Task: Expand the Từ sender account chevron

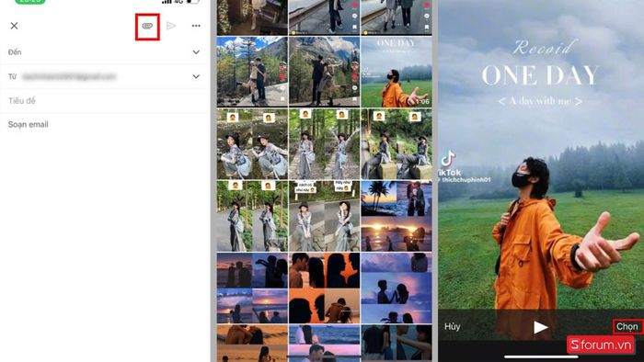Action: point(196,76)
